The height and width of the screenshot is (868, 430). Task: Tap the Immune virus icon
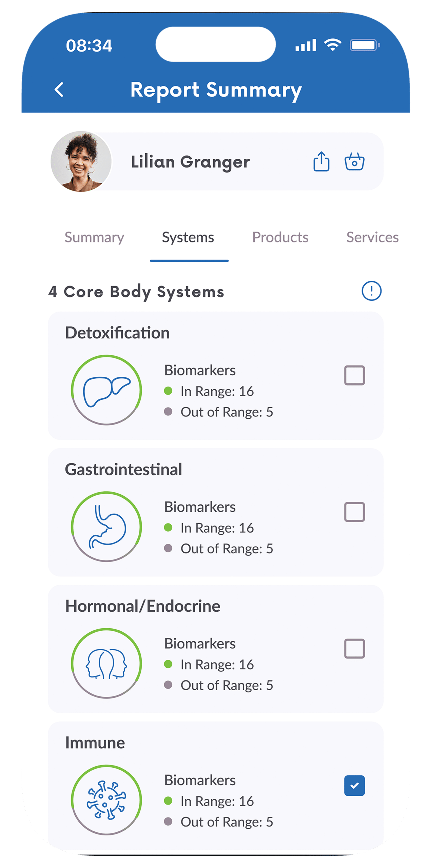(x=106, y=800)
